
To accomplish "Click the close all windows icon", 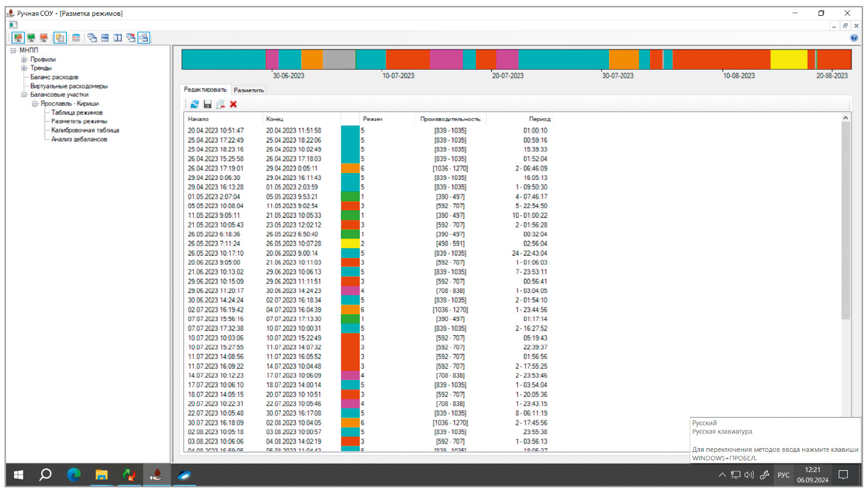I will 131,38.
